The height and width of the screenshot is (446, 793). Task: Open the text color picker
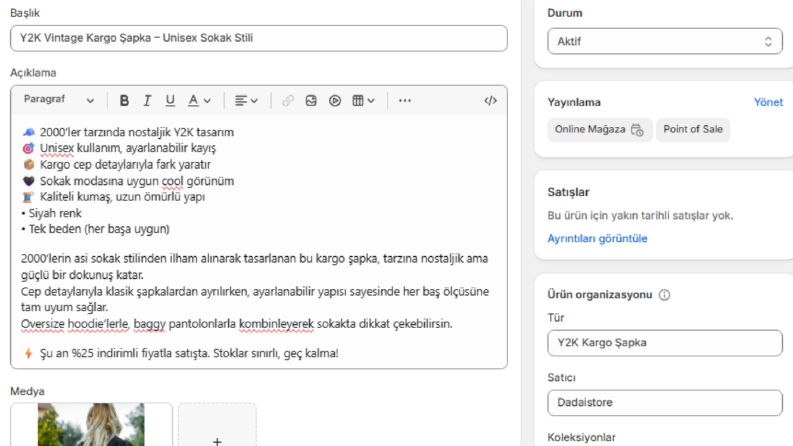[199, 101]
